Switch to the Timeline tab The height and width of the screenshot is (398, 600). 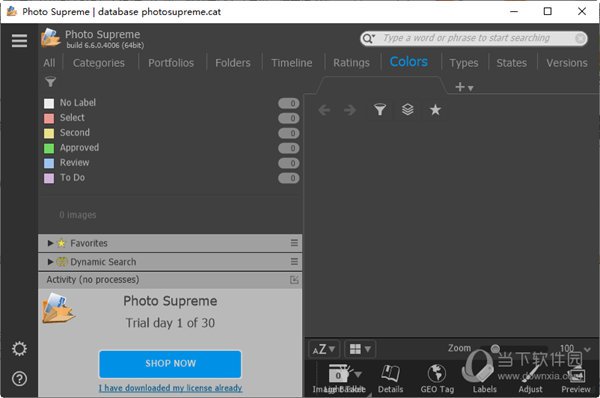[292, 63]
